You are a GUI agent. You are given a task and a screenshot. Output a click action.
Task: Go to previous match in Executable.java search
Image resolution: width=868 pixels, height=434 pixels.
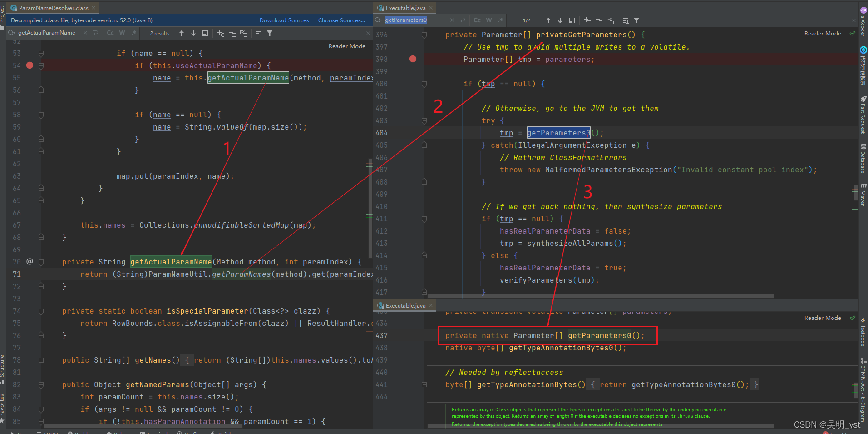548,20
